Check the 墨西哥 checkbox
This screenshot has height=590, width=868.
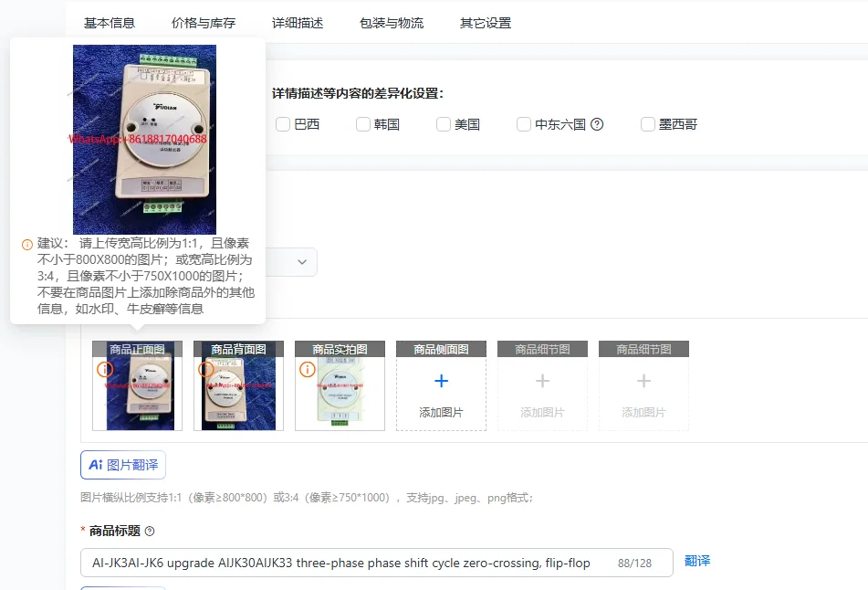pos(648,124)
